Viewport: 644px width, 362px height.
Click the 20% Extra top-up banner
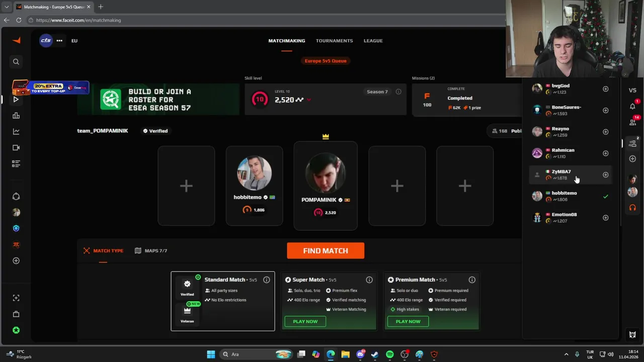(51, 88)
